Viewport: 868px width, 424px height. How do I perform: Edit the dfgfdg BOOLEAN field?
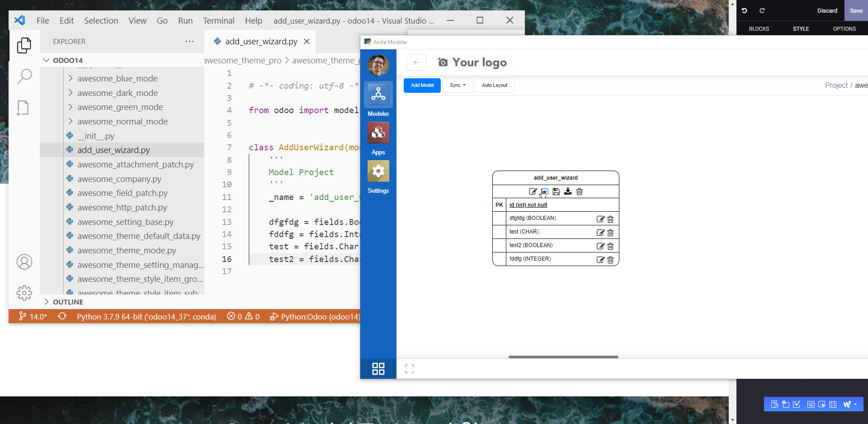click(600, 219)
